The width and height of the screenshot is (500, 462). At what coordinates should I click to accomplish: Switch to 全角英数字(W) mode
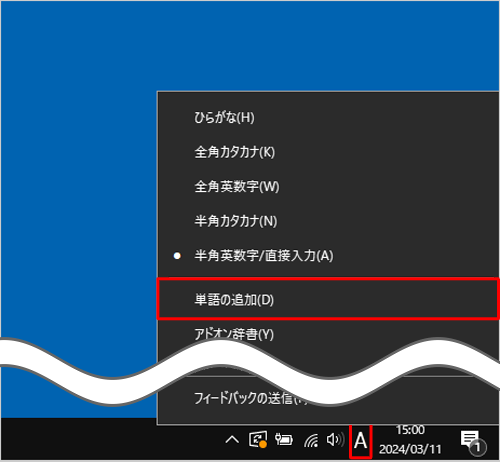pos(328,186)
